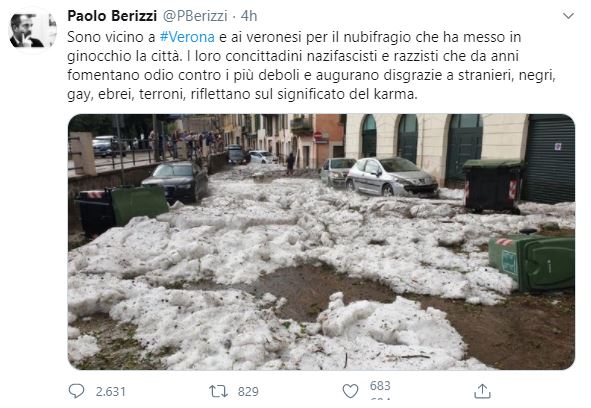The image size is (591, 408).
Task: Retweet this post using the arrows icon
Action: tap(218, 391)
